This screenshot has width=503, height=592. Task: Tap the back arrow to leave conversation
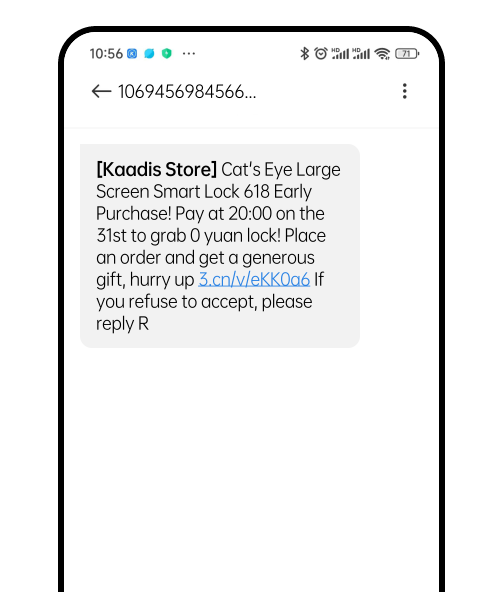[101, 91]
